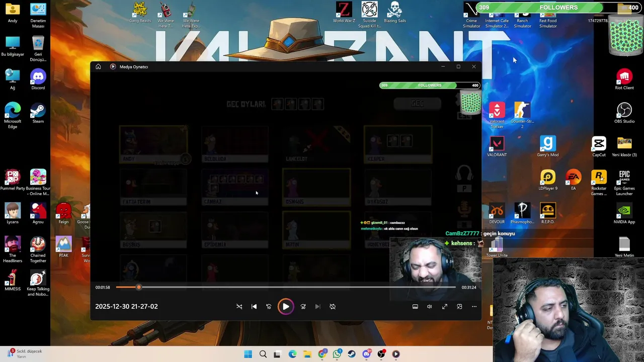Open the CapCut desktop shortcut
Image resolution: width=644 pixels, height=362 pixels.
coord(599,147)
